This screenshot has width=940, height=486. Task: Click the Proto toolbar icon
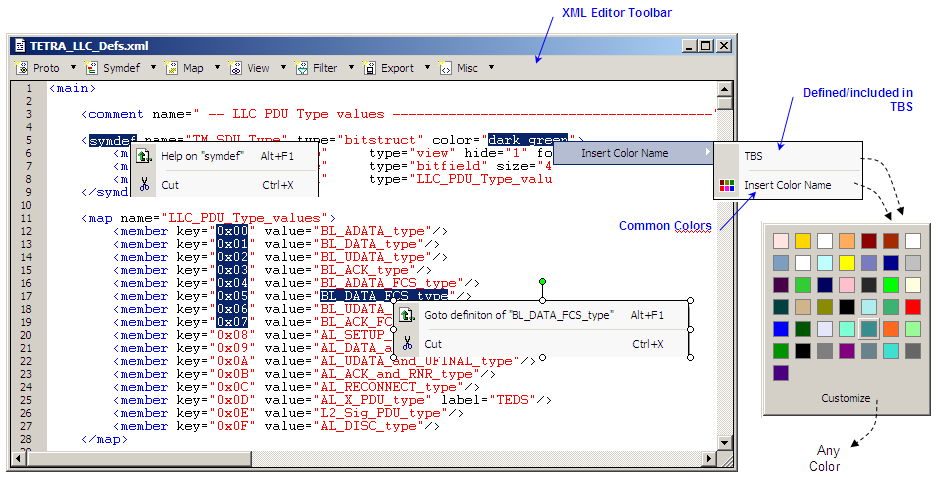21,68
